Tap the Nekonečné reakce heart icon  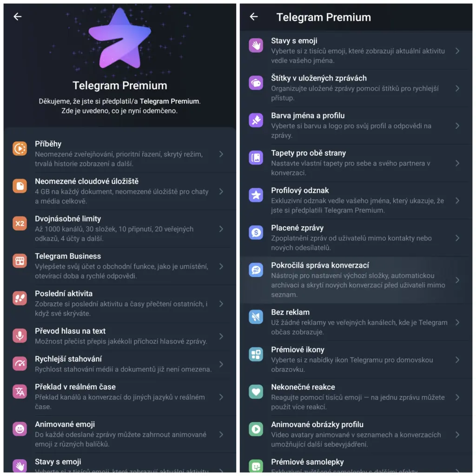pyautogui.click(x=256, y=391)
